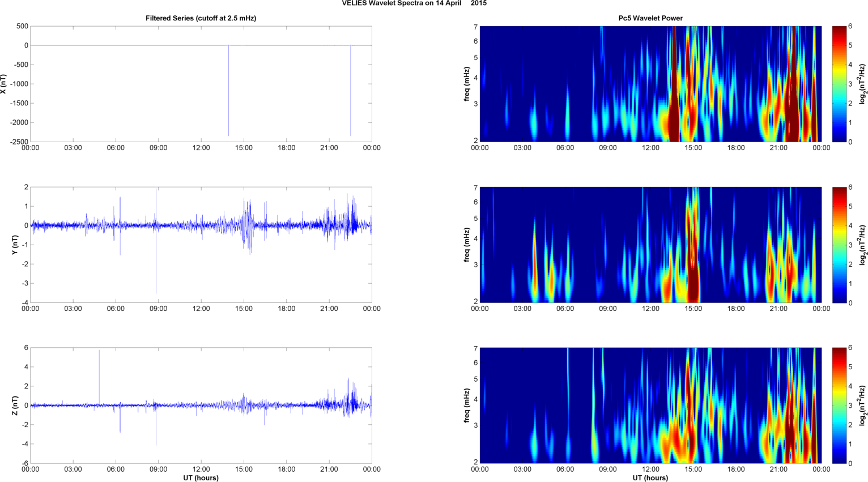Click the top spectrogram's colorbar
Screen dimensions: 868x482
(839, 84)
